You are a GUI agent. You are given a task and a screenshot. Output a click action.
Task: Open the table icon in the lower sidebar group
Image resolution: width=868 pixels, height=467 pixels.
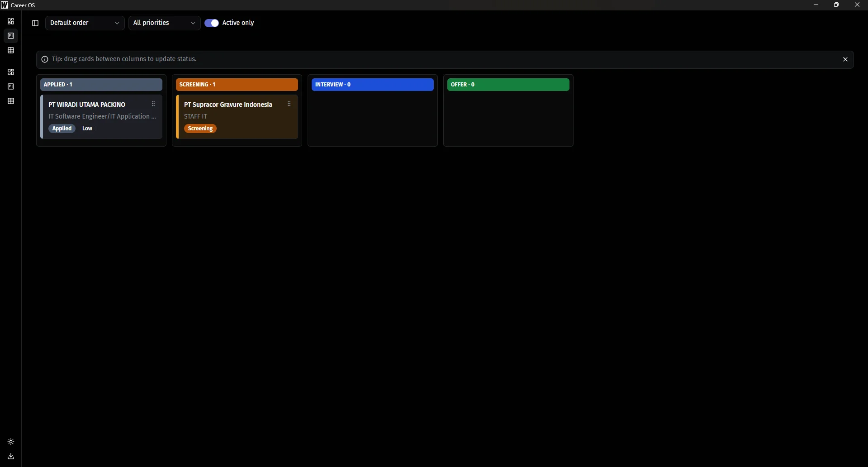click(x=11, y=101)
